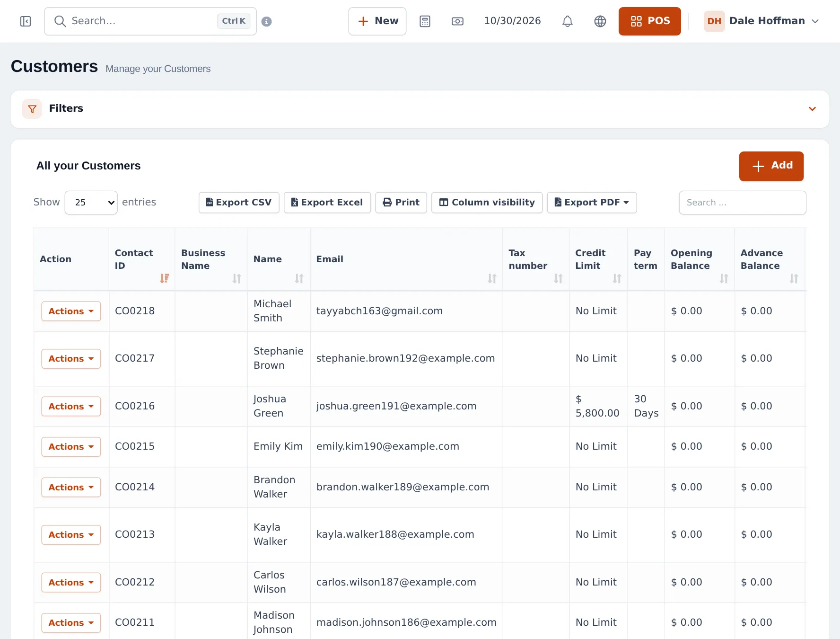Viewport: 840px width, 639px height.
Task: Click the 30 Days pay term
Action: (x=646, y=406)
